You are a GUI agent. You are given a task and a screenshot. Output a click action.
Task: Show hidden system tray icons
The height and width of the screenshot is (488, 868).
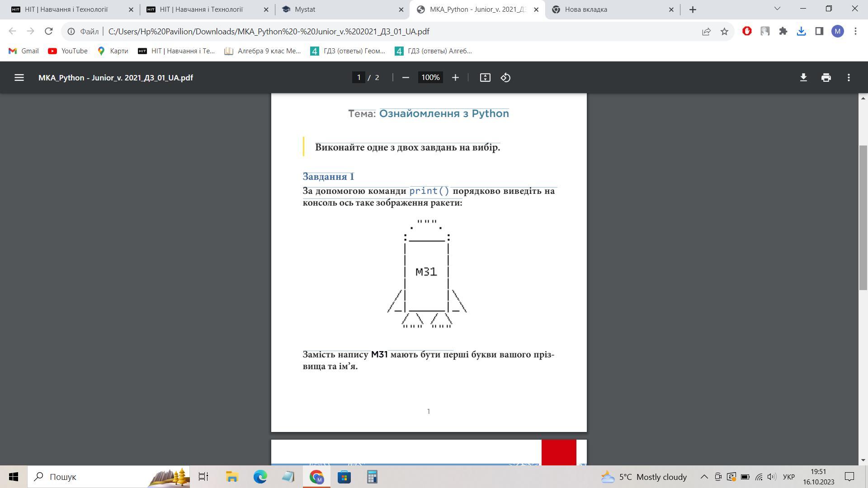tap(704, 477)
